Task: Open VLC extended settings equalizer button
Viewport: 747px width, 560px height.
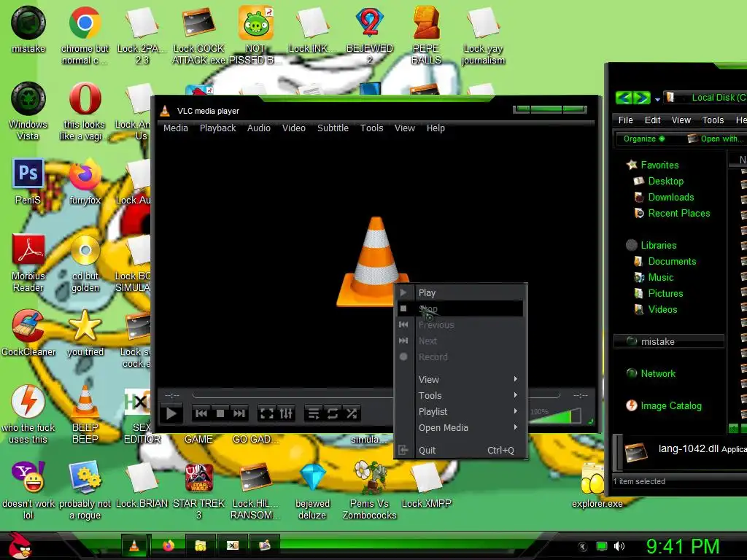Action: pyautogui.click(x=286, y=413)
